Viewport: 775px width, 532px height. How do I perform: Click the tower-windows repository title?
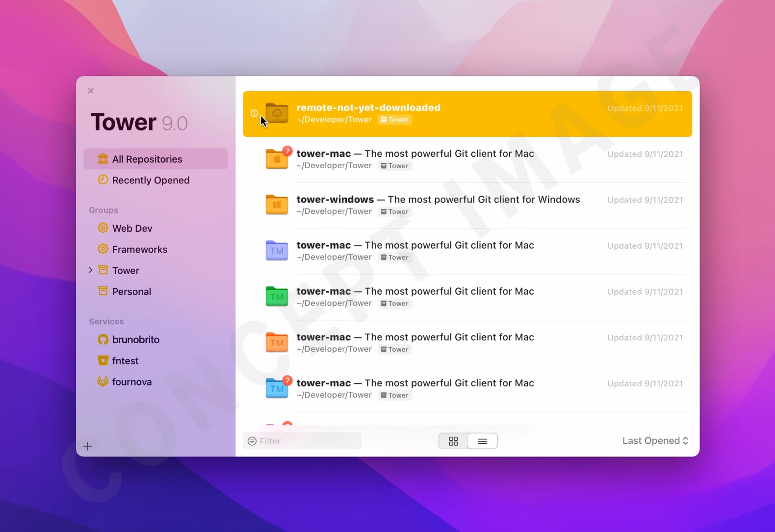(335, 200)
